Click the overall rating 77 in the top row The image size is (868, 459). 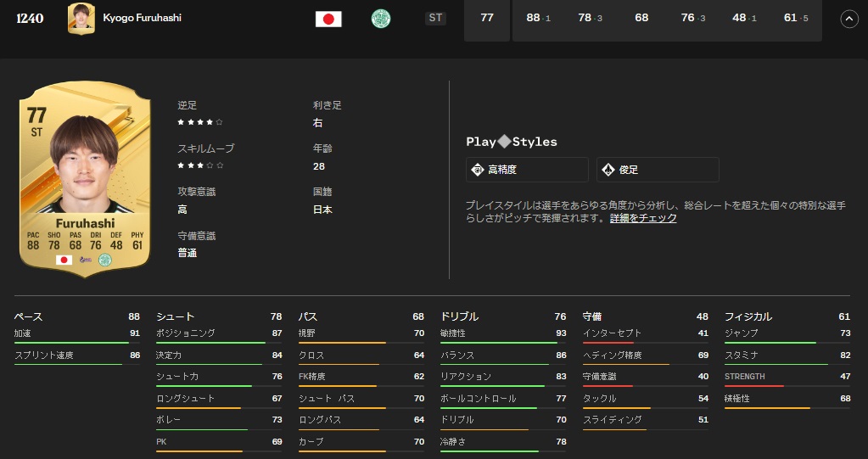486,18
